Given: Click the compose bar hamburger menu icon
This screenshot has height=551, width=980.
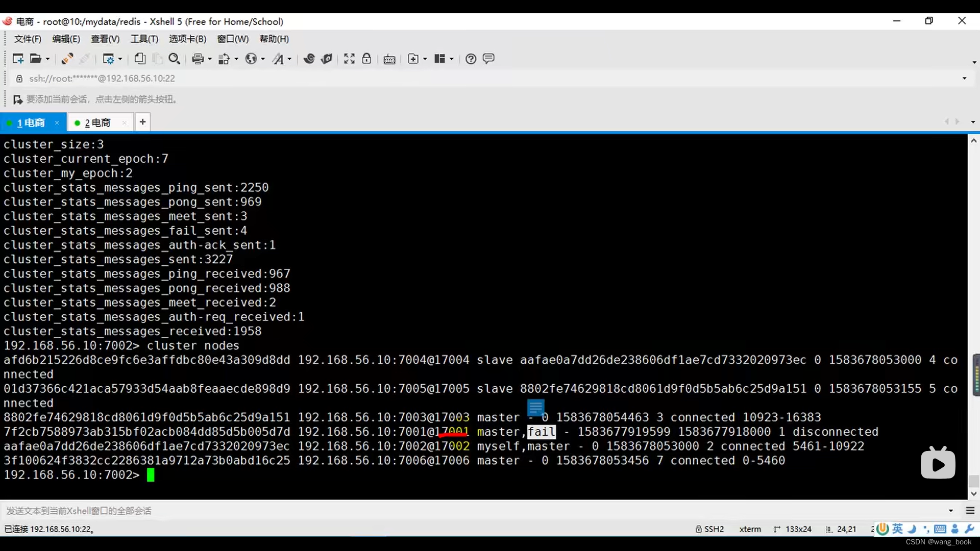Looking at the screenshot, I should (970, 511).
